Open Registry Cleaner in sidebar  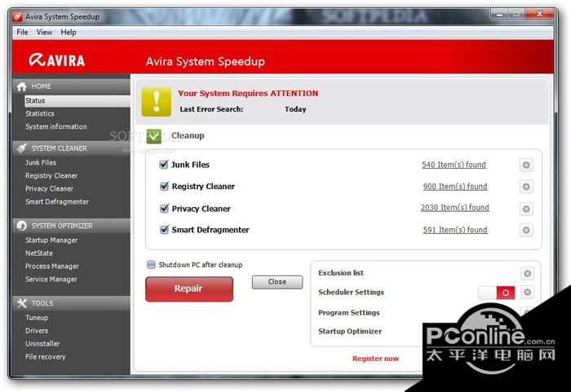tap(51, 175)
